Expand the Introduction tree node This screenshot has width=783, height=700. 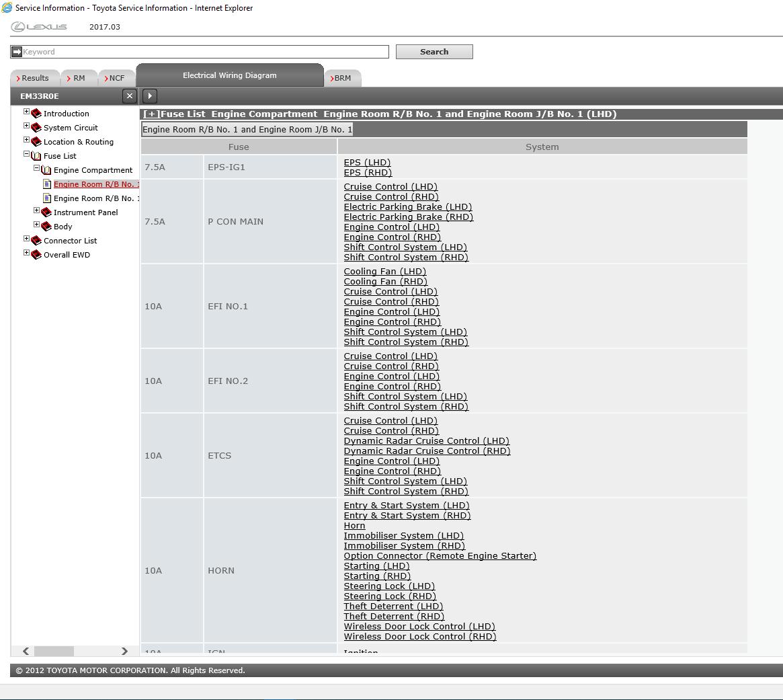26,112
